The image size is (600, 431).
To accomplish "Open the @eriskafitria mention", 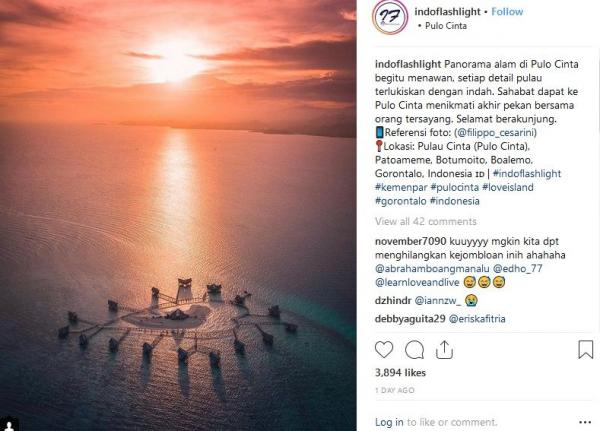I will pos(477,318).
